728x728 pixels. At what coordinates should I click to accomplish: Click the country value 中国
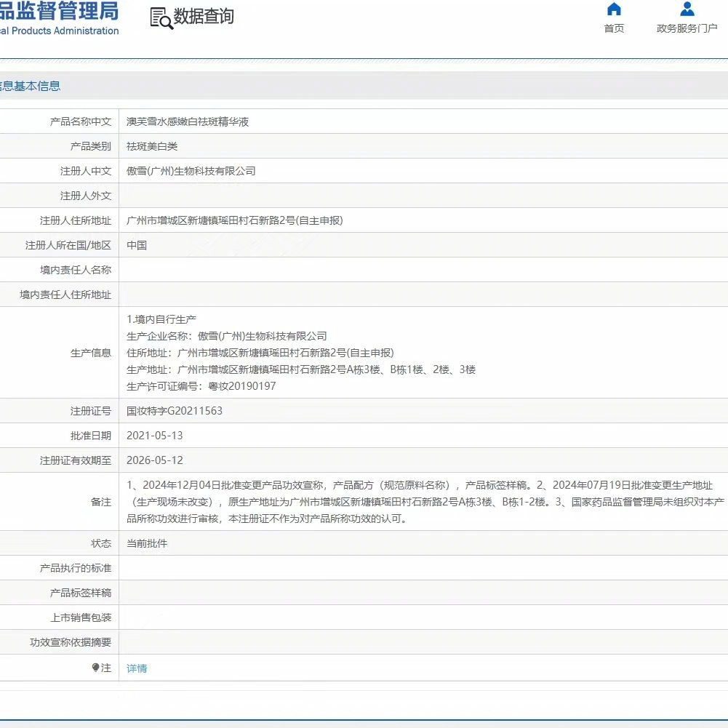137,245
